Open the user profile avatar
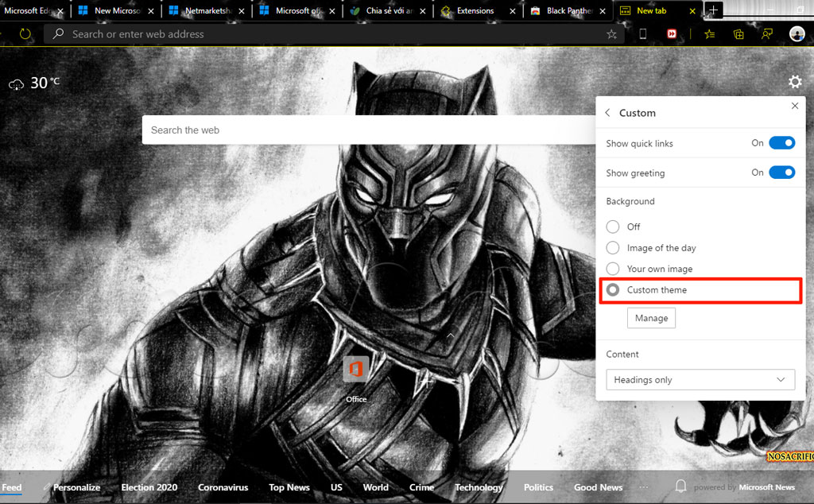The height and width of the screenshot is (504, 814). tap(797, 33)
